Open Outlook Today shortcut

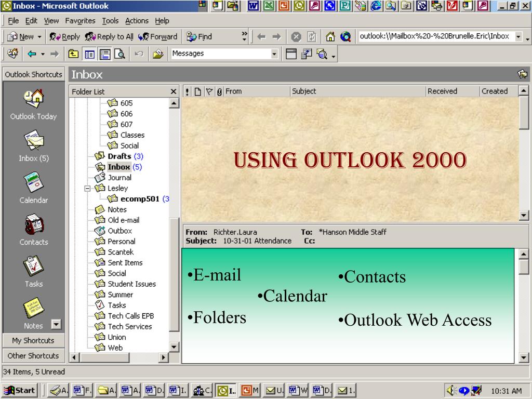click(33, 104)
